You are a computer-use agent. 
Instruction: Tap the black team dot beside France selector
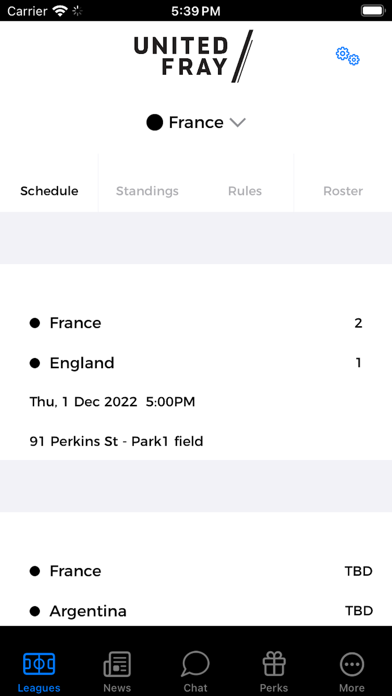click(154, 123)
